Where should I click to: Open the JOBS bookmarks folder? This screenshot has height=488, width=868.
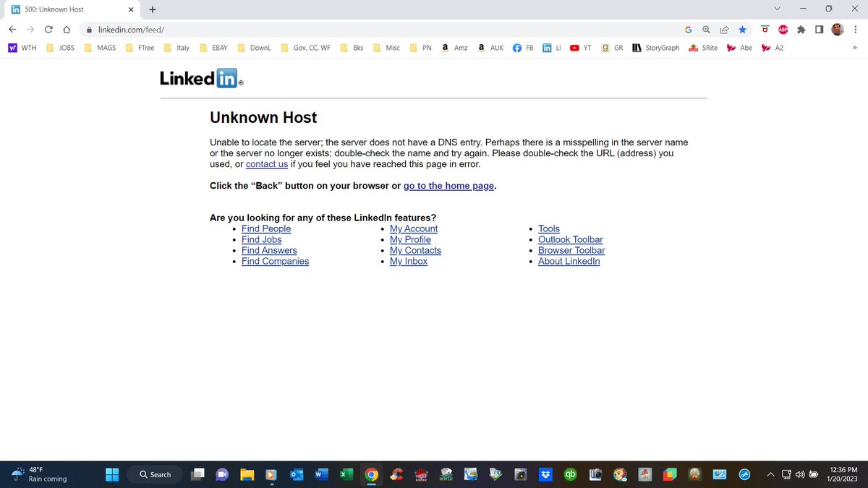click(x=60, y=48)
